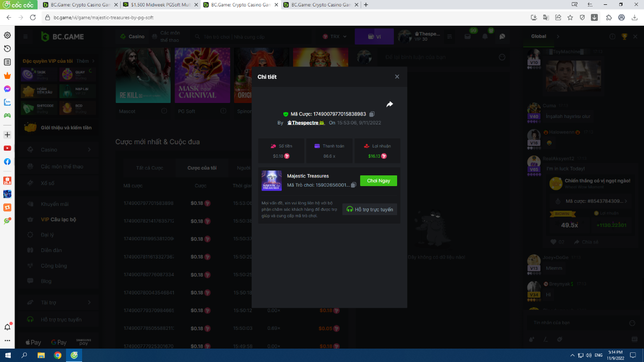Viewport: 644px width, 362px height.
Task: Open Zalo from the browser sidebar
Action: pos(8,102)
